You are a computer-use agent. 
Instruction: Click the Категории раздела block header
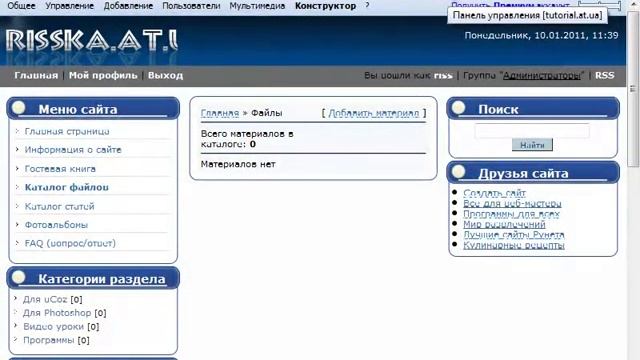93,278
